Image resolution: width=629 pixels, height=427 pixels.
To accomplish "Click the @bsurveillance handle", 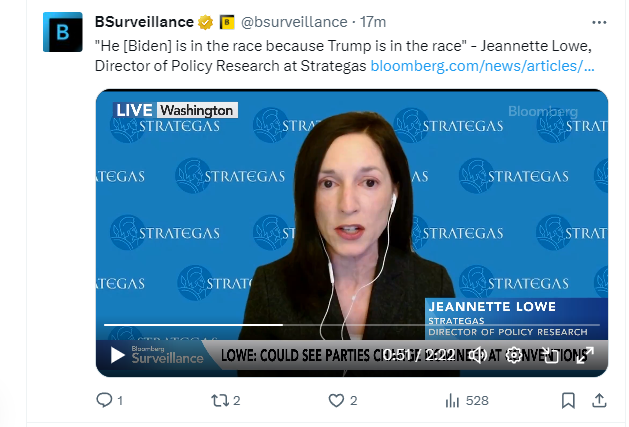I will [294, 22].
